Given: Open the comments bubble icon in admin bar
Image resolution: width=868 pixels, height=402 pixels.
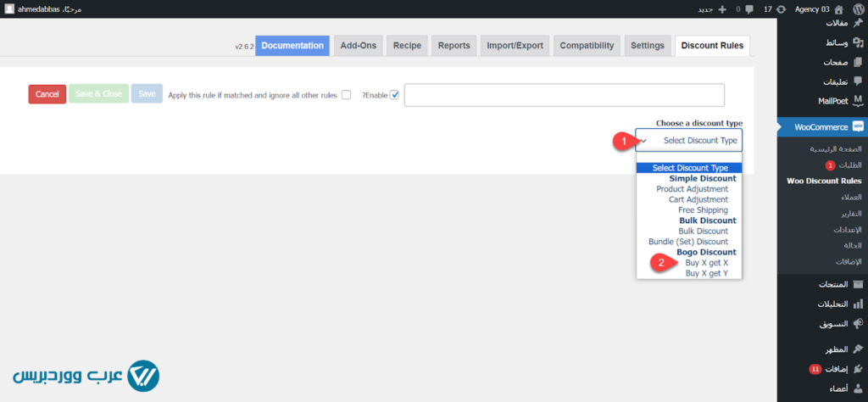Looking at the screenshot, I should (x=749, y=9).
